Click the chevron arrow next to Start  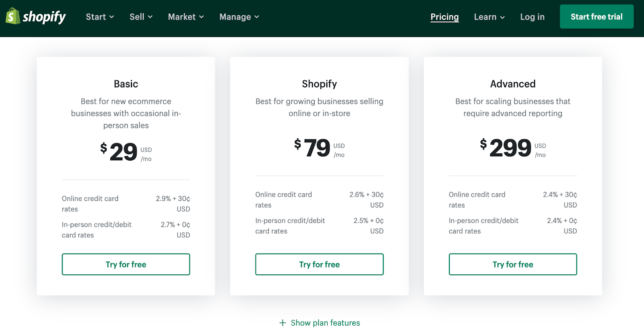click(x=111, y=17)
